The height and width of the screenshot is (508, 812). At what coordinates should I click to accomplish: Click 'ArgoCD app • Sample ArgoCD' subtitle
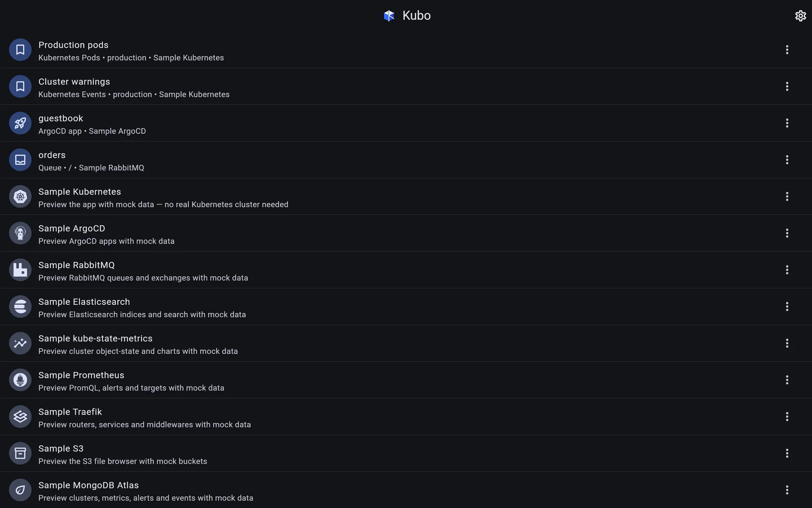coord(92,131)
